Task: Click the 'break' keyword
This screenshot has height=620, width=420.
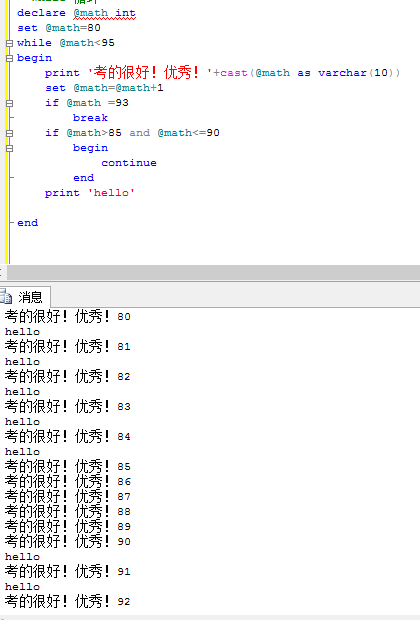Action: (x=90, y=118)
